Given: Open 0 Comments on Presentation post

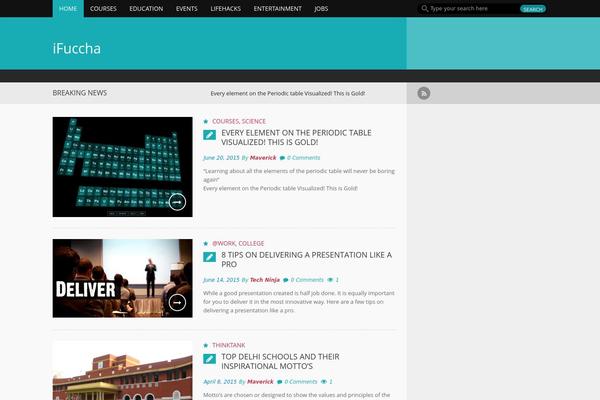Looking at the screenshot, I should click(x=307, y=280).
